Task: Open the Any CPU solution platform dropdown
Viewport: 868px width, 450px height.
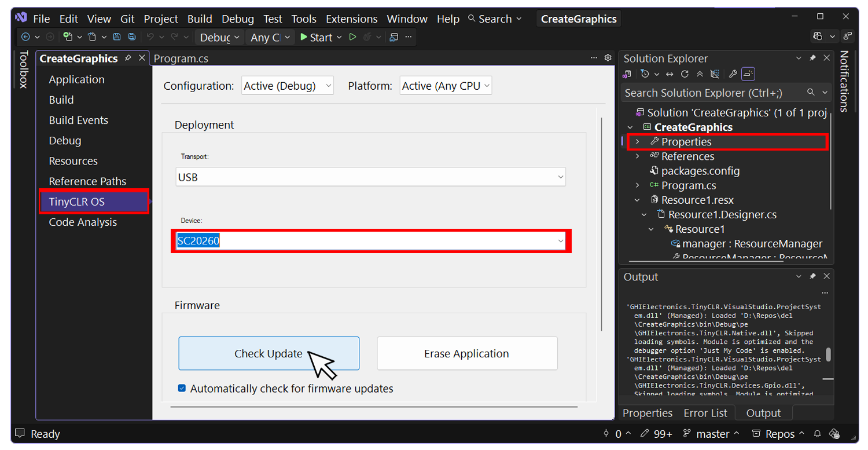Action: 270,37
